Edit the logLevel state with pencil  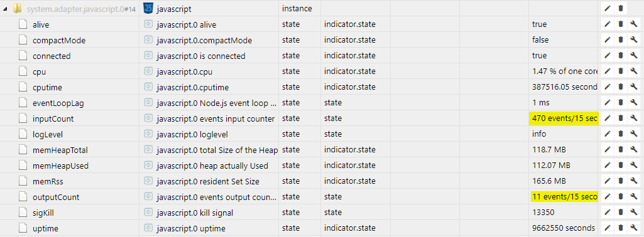[608, 134]
